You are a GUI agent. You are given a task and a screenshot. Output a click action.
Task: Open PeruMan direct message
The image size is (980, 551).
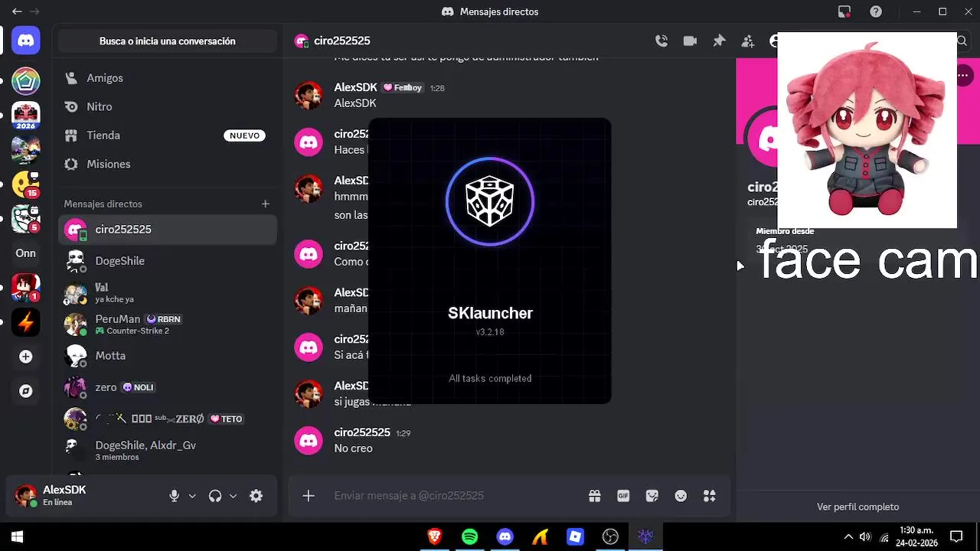click(167, 324)
